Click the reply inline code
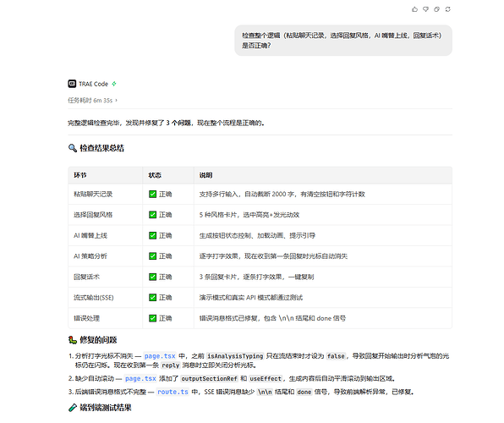Viewport: 504px width, 423px height. [170, 365]
